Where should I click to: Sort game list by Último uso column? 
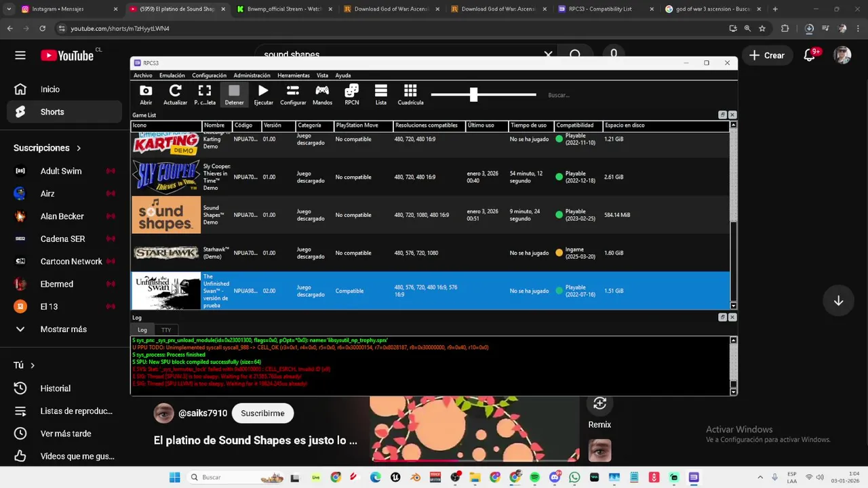tap(486, 125)
